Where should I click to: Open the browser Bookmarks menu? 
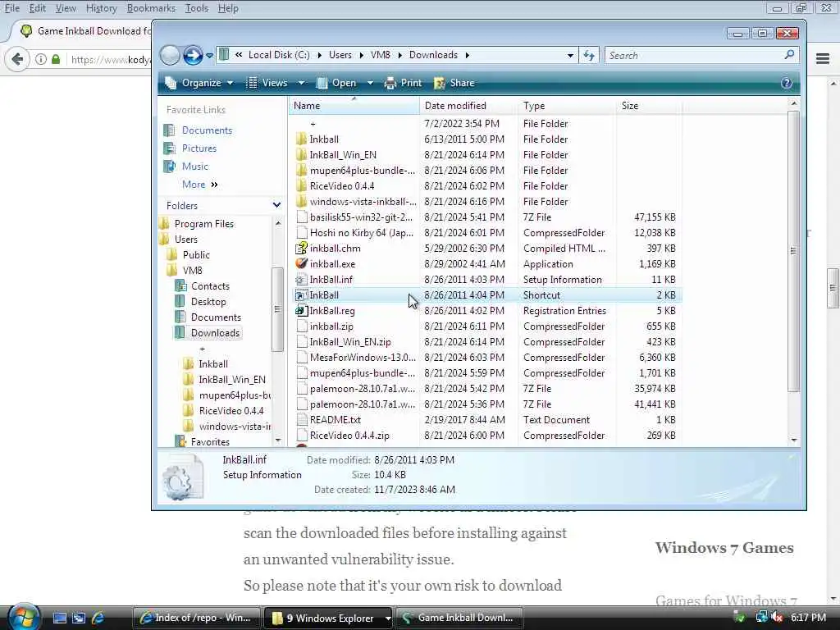tap(151, 8)
